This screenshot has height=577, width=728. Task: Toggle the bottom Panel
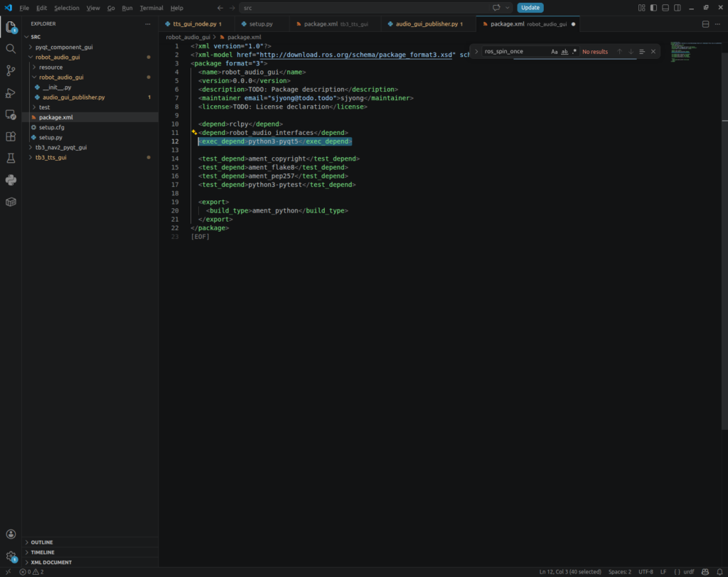tap(665, 8)
